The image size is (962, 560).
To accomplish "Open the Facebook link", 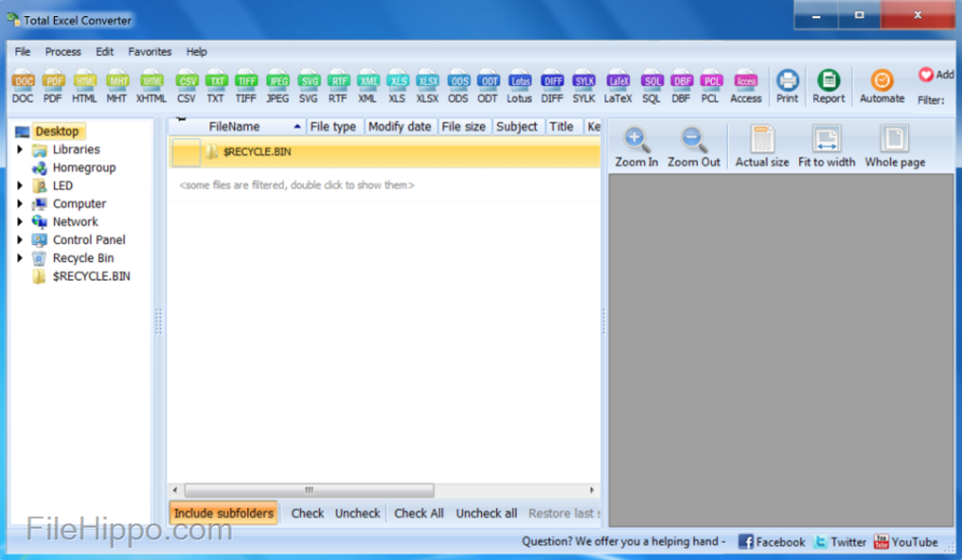I will [x=771, y=542].
